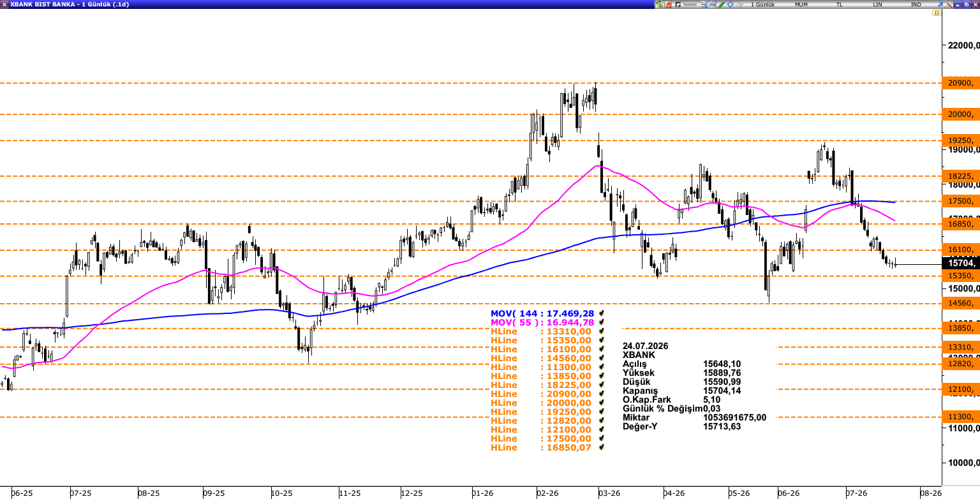Toggle HLine 17500,00 checkmark
Viewport: 980px width, 499px height.
[x=602, y=438]
